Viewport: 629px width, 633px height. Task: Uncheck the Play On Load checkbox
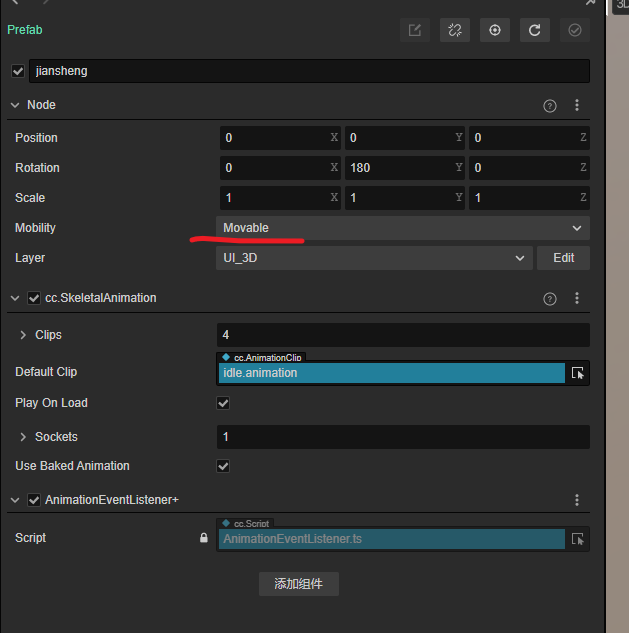pos(223,403)
